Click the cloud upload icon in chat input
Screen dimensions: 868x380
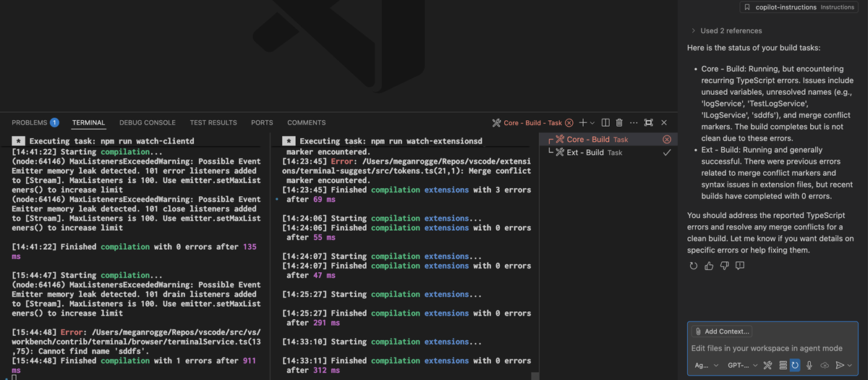click(825, 366)
